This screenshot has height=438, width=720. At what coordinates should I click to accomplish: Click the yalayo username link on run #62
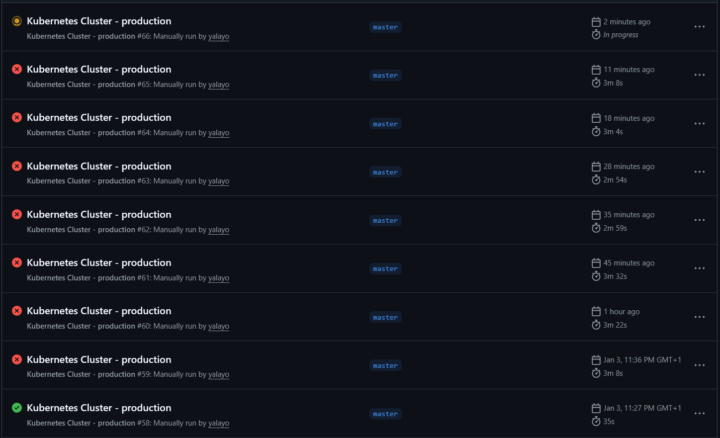click(x=218, y=229)
